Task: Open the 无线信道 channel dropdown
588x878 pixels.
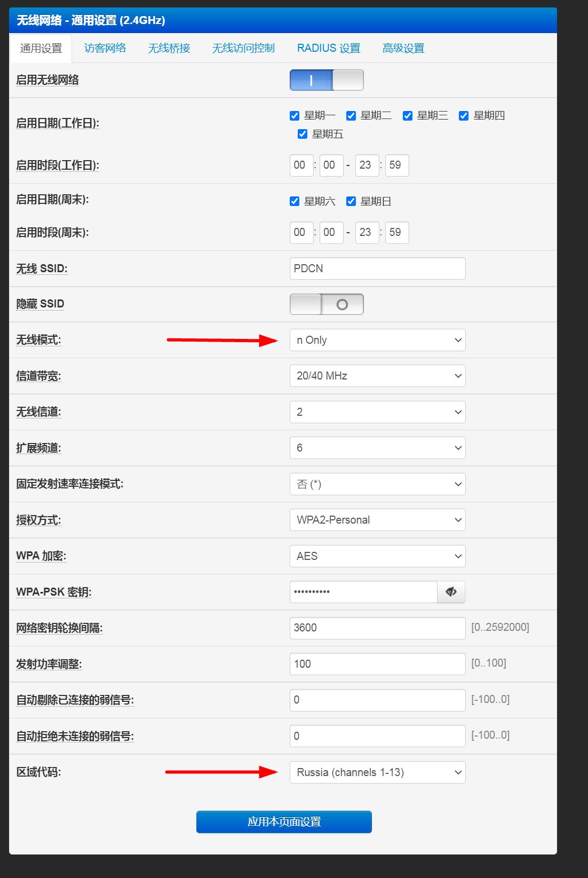Action: click(377, 412)
